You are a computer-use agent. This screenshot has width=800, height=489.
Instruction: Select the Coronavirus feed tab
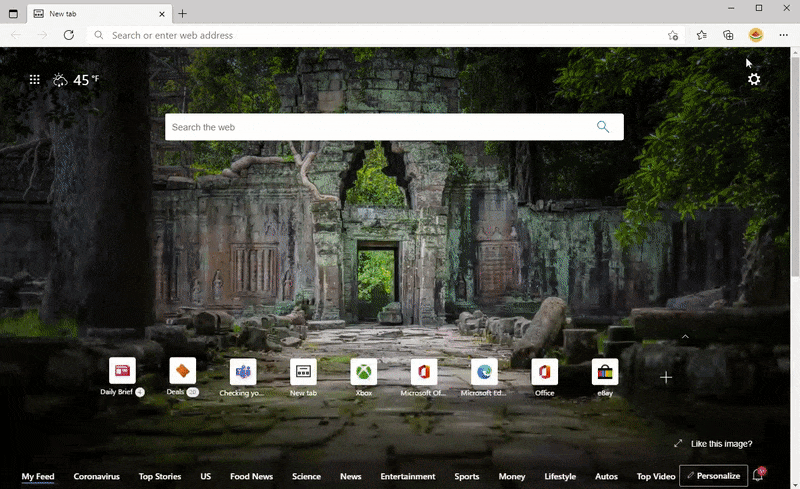click(96, 476)
